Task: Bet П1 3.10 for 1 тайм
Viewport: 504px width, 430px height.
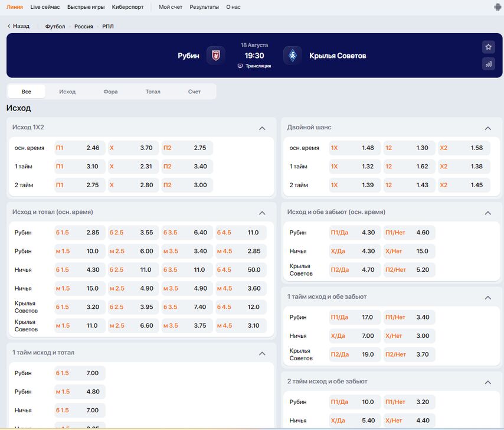Action: [80, 167]
